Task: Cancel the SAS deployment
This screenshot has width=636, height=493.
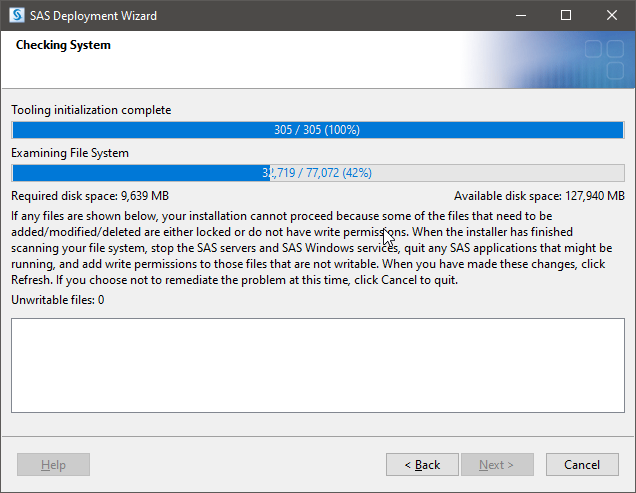Action: [582, 464]
